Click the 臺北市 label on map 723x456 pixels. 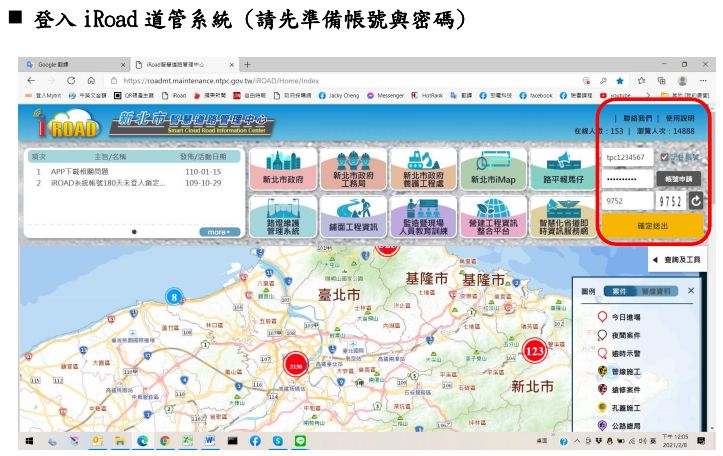[x=339, y=295]
